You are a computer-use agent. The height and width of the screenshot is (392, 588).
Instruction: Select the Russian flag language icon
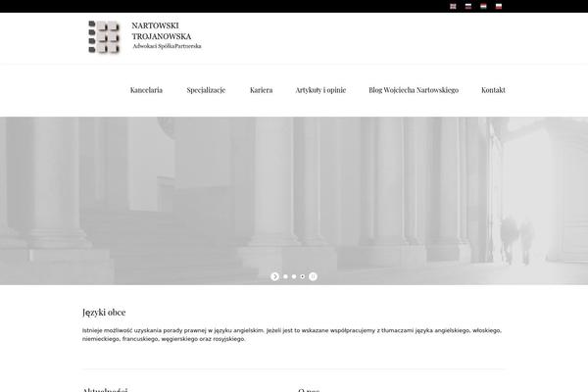468,7
